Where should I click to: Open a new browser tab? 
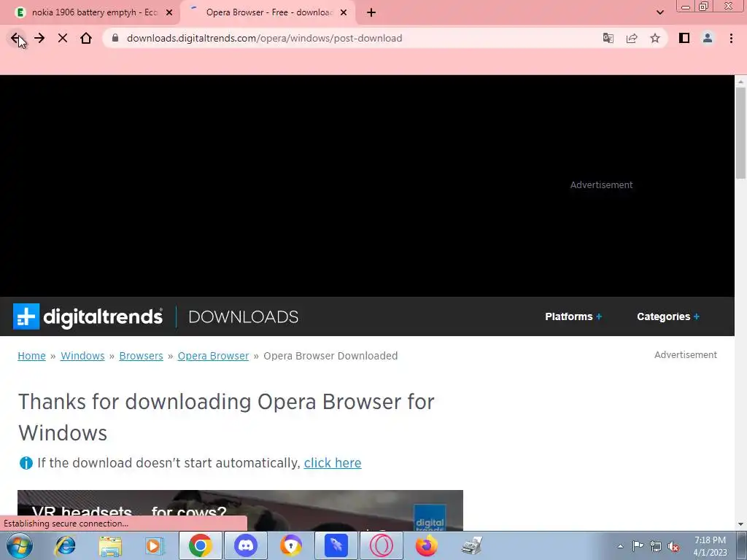pos(371,12)
